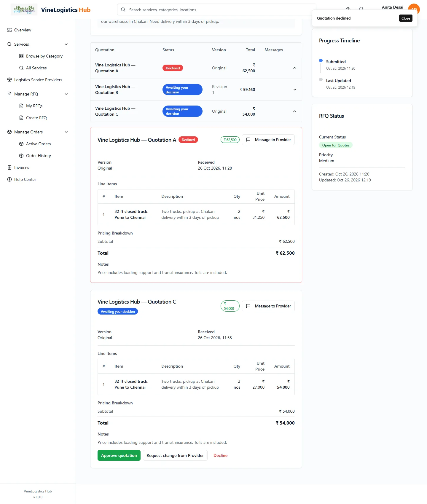
Task: Click the Open for Quotes status badge
Action: tap(336, 145)
